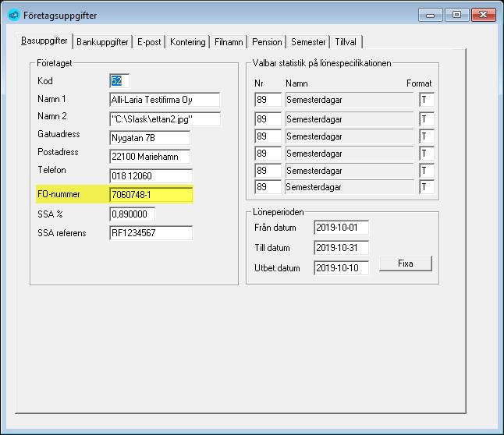The image size is (504, 435).
Task: Click the Nr field in the first statistik row
Action: pyautogui.click(x=268, y=100)
